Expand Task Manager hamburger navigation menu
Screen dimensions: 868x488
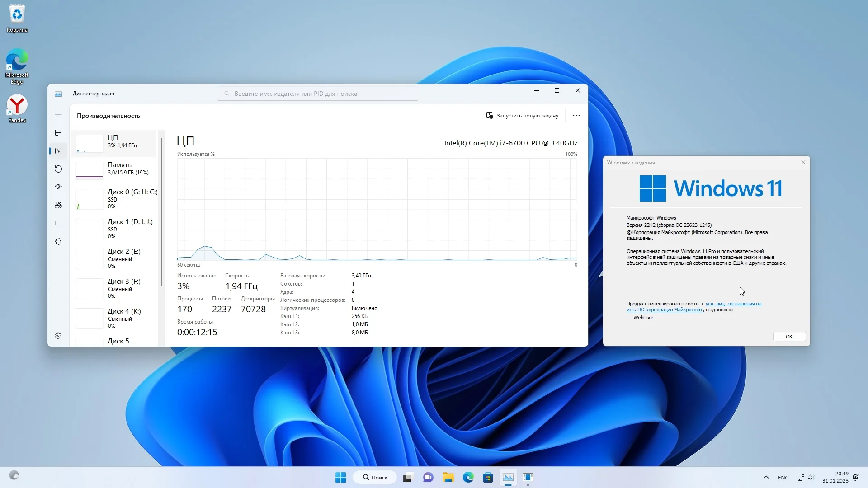tap(58, 115)
